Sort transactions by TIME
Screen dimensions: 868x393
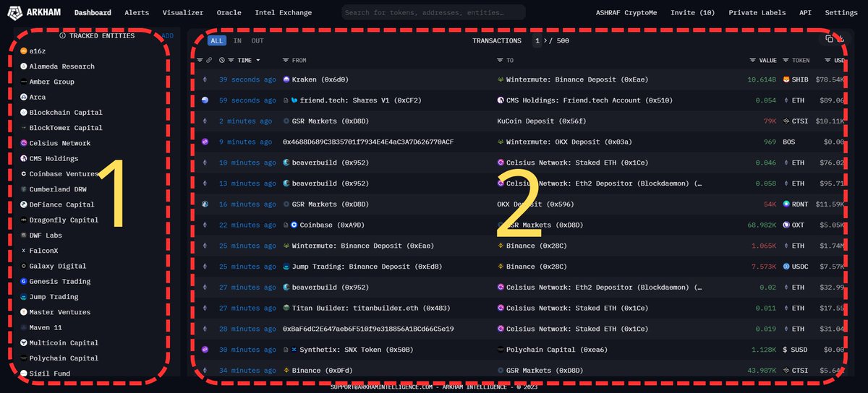pyautogui.click(x=244, y=60)
